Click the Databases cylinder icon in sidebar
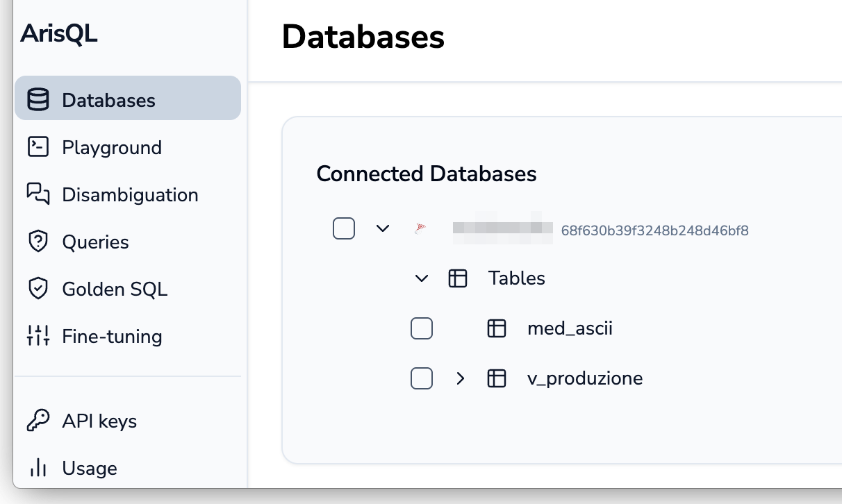 click(x=38, y=100)
